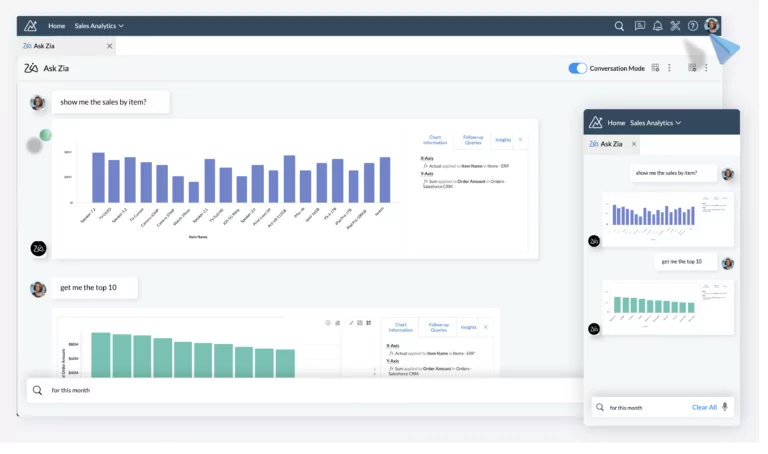Click circular export icon above green chart
768x454 pixels.
[x=328, y=323]
